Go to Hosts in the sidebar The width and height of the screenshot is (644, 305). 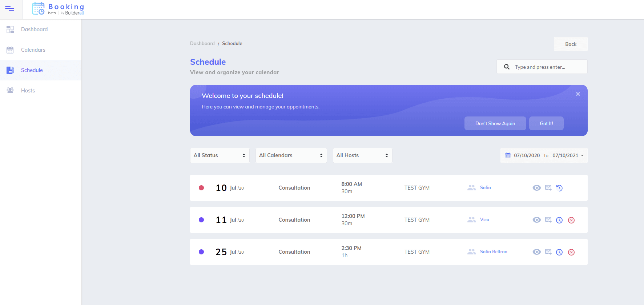tap(28, 91)
